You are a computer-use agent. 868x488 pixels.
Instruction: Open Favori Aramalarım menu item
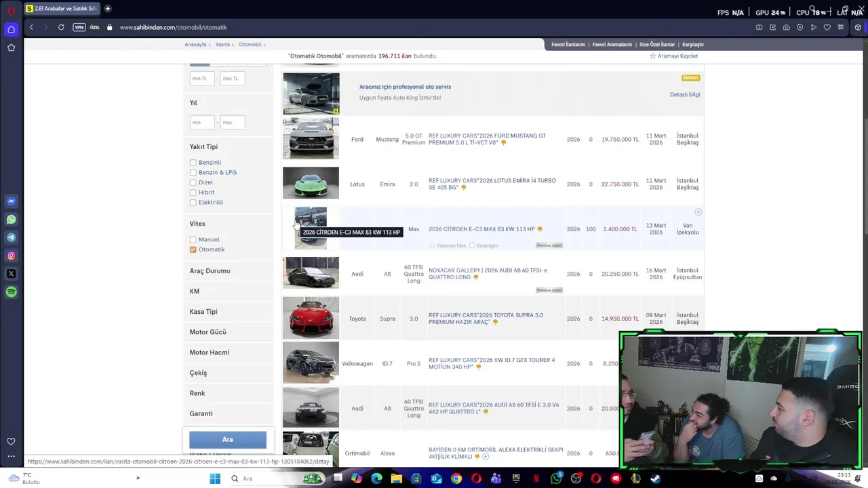pos(612,45)
